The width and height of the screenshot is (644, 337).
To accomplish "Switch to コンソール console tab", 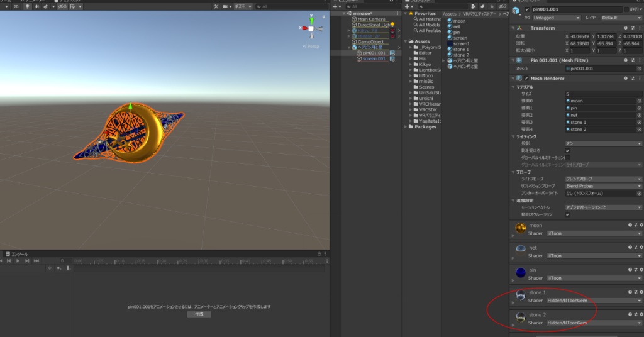I will (17, 254).
